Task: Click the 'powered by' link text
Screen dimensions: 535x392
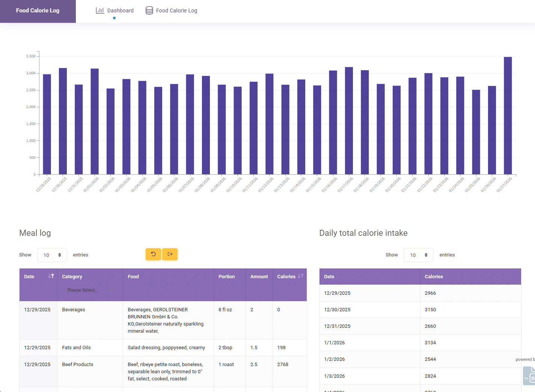Action: click(525, 359)
